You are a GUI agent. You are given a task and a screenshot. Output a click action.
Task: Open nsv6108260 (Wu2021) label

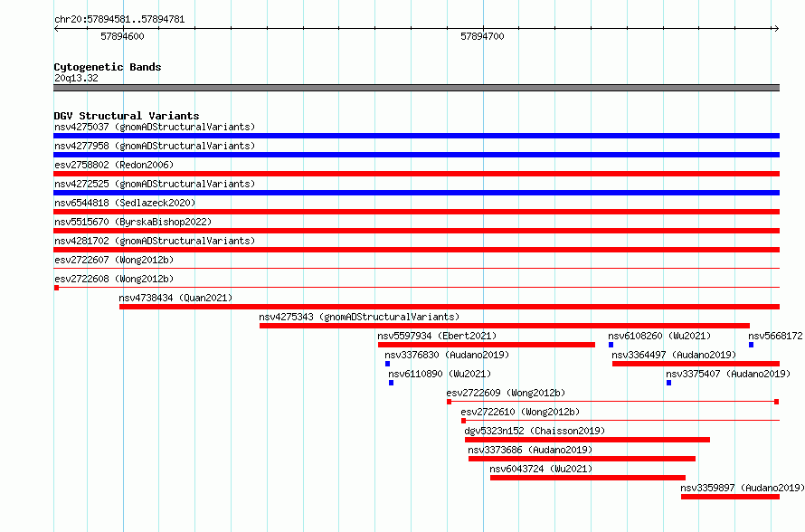click(659, 336)
